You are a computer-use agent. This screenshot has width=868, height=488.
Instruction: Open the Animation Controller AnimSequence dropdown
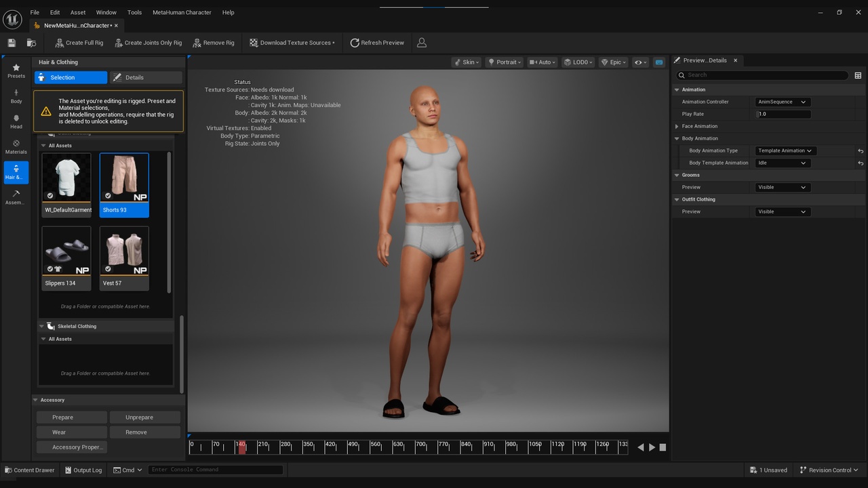pos(782,102)
